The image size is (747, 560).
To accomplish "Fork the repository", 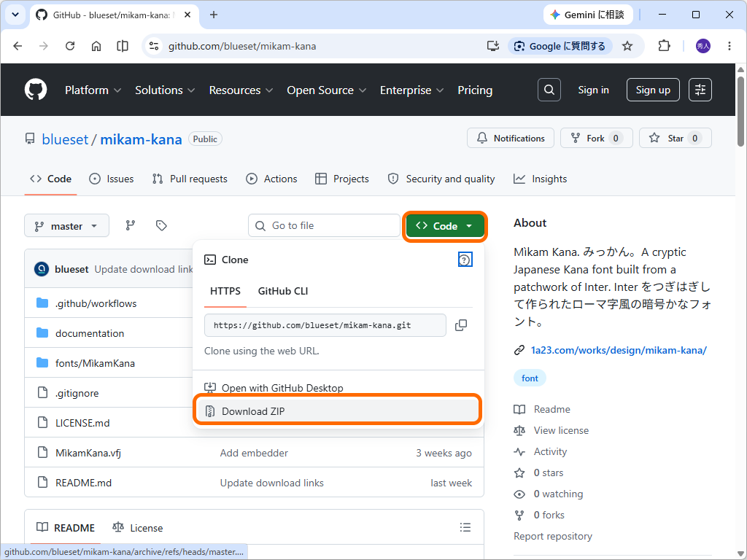I will pos(596,138).
